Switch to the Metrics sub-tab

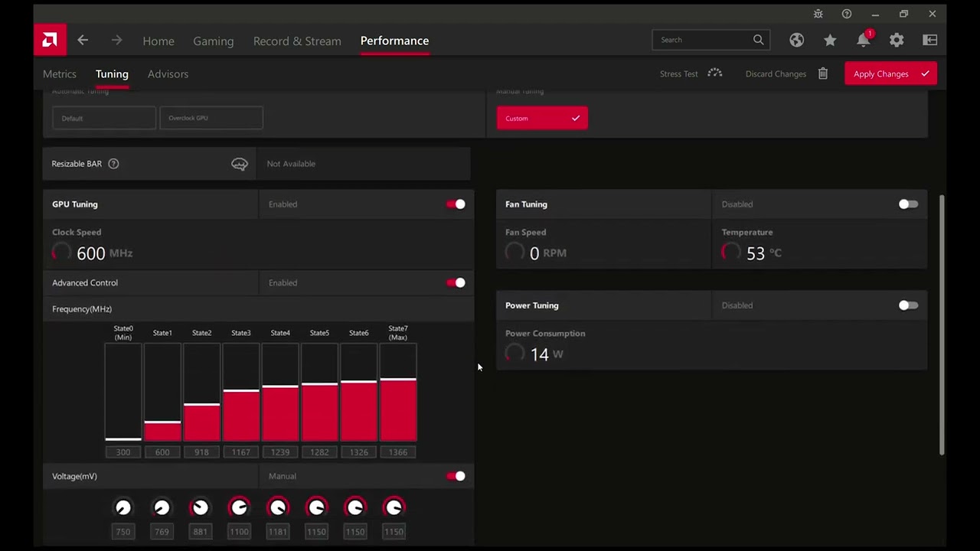coord(60,74)
